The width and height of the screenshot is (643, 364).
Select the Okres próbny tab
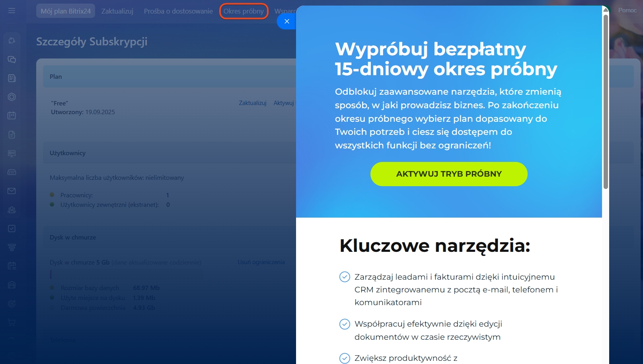coord(244,11)
